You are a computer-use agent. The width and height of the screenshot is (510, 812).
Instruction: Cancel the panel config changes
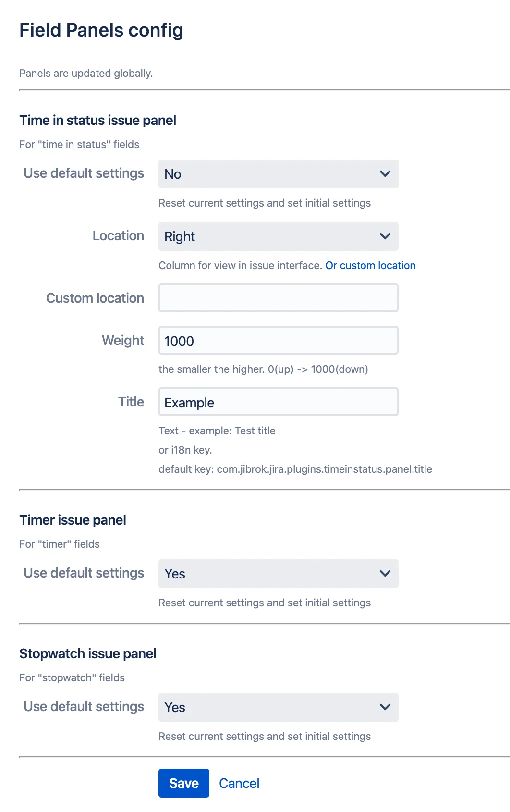(239, 783)
